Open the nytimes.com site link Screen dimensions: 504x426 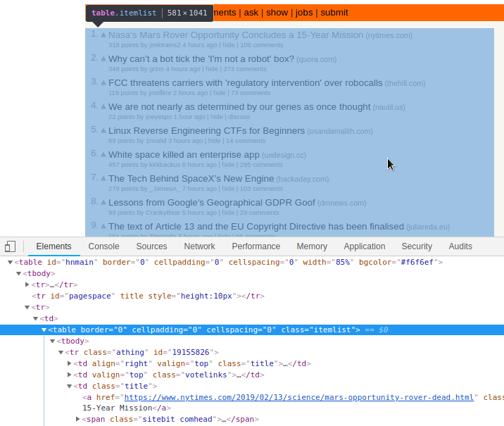389,35
